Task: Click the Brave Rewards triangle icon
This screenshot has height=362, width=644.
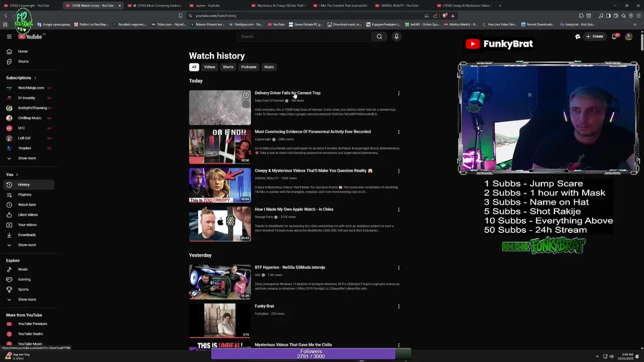Action: click(x=452, y=16)
